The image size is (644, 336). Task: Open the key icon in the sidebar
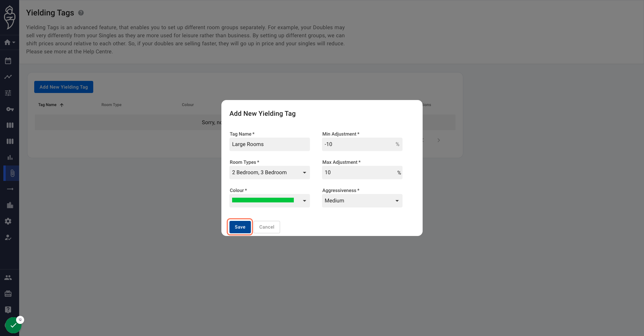[10, 109]
